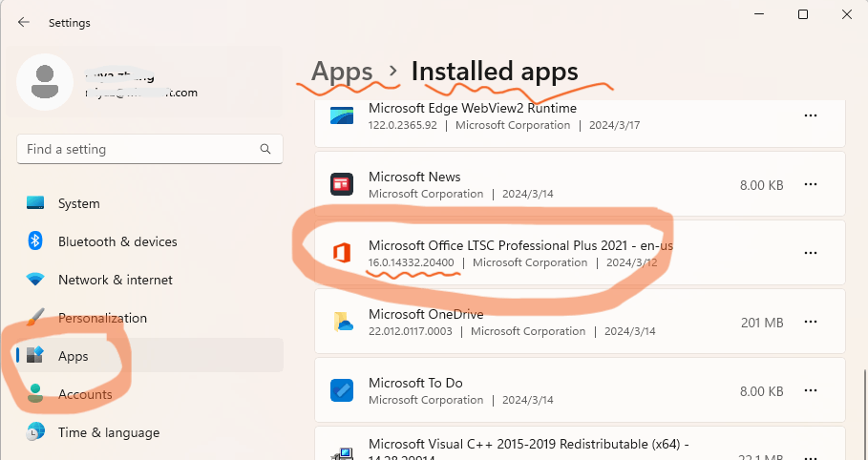Click the 201 MB OneDrive size
The image size is (868, 460).
tap(762, 323)
